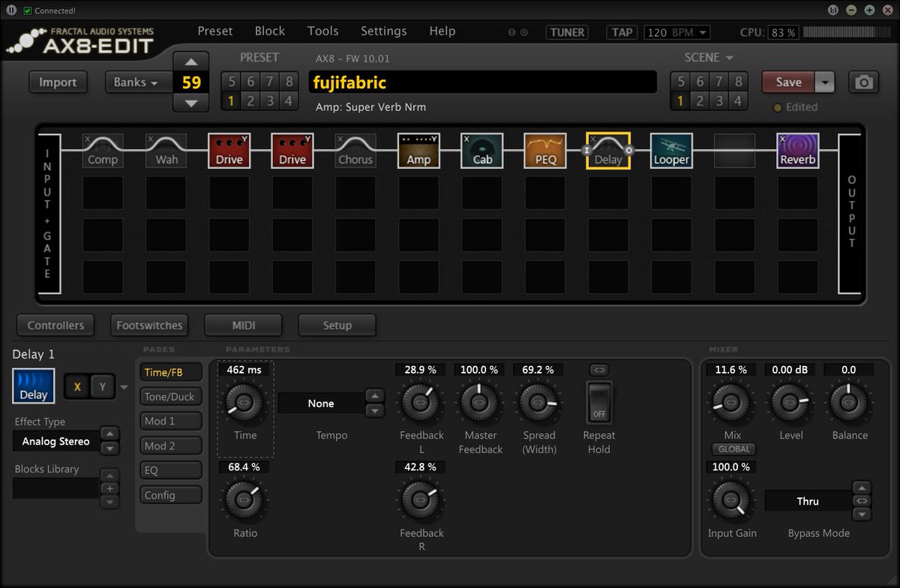Image resolution: width=900 pixels, height=588 pixels.
Task: Select preset slot 8
Action: point(288,82)
